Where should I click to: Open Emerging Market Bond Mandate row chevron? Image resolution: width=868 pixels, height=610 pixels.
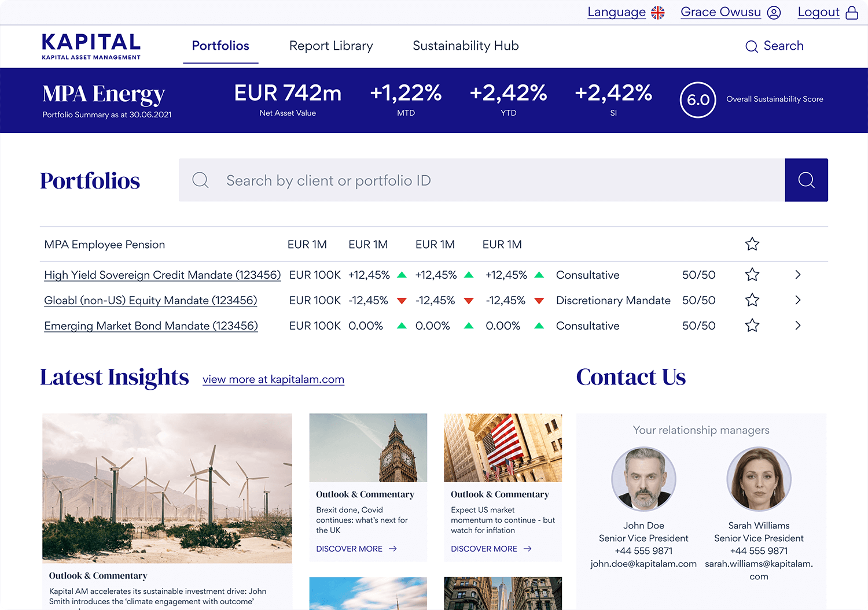[797, 326]
